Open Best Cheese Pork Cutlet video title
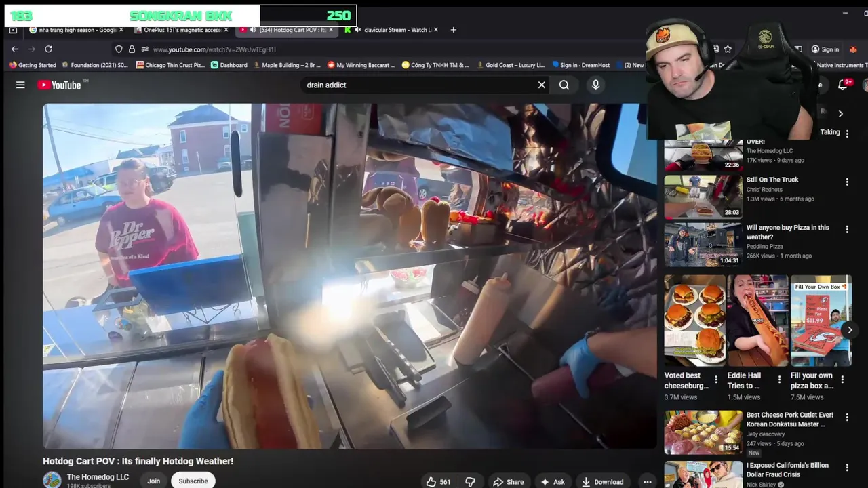Image resolution: width=868 pixels, height=488 pixels. (x=790, y=420)
